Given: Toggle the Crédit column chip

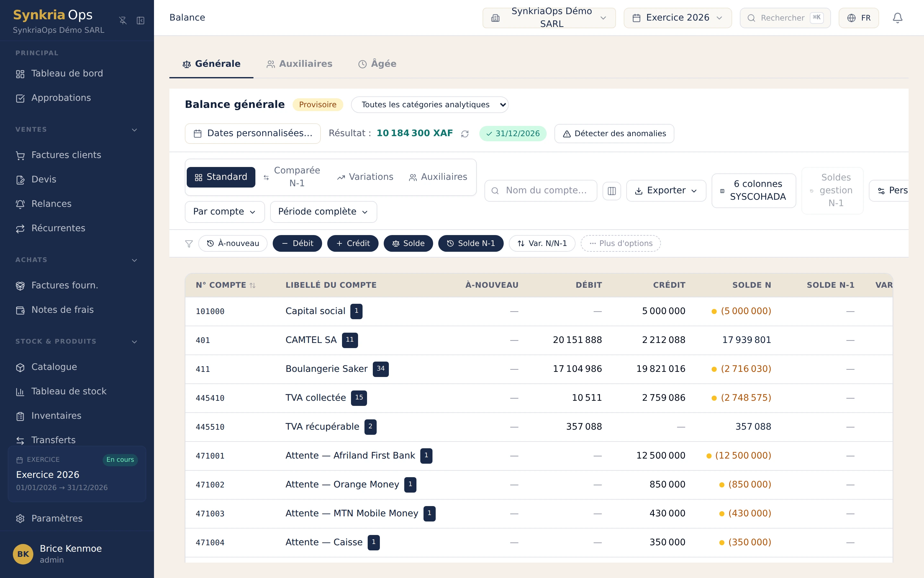Looking at the screenshot, I should coord(352,243).
